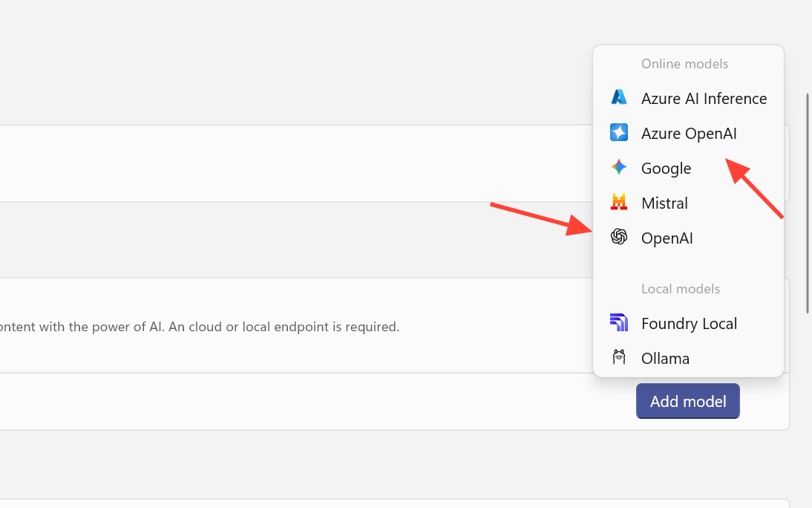Select the Mistral menu entry
The width and height of the screenshot is (812, 508).
[688, 203]
